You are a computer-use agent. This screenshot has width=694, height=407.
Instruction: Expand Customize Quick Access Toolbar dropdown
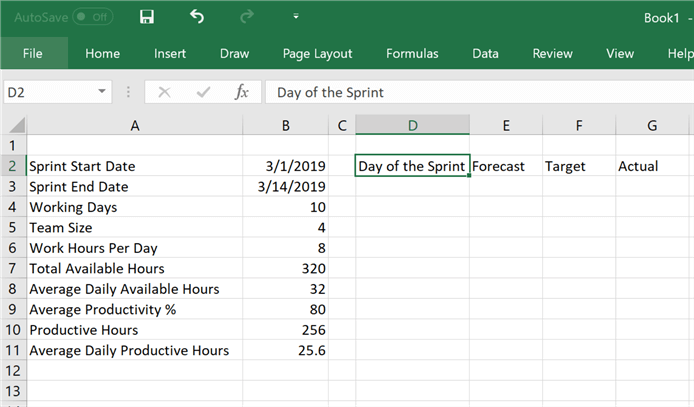tap(295, 17)
